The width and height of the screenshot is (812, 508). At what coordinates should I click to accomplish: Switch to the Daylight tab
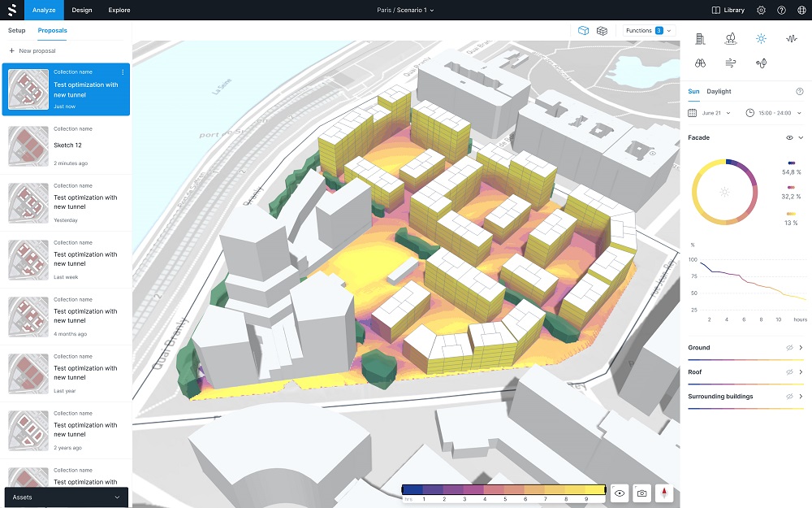click(719, 92)
